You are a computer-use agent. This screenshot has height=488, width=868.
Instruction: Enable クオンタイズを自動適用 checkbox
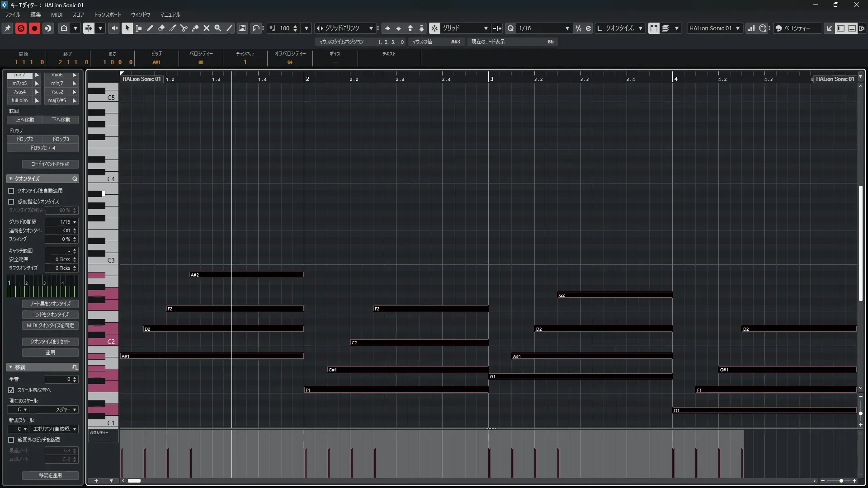tap(11, 191)
